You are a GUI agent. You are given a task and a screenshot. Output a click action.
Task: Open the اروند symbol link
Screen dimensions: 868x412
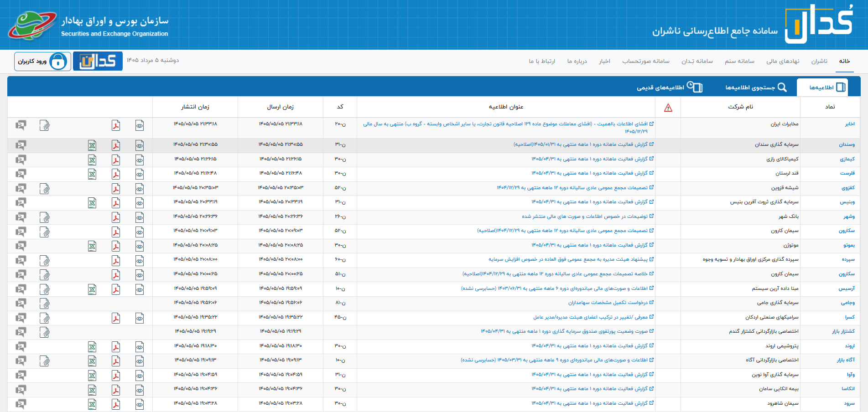click(x=850, y=346)
